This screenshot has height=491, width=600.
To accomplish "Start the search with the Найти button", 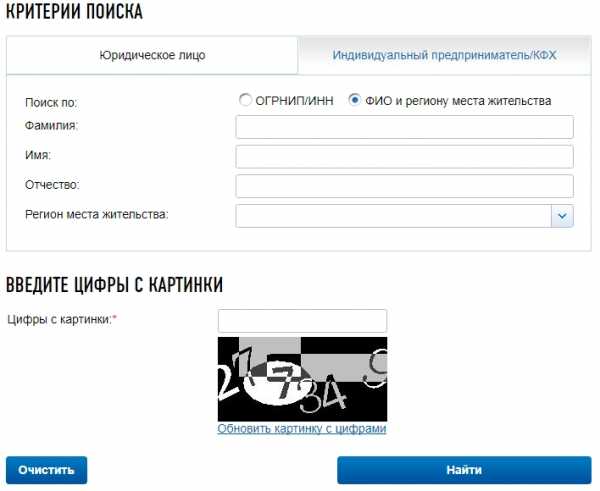I will tap(464, 470).
